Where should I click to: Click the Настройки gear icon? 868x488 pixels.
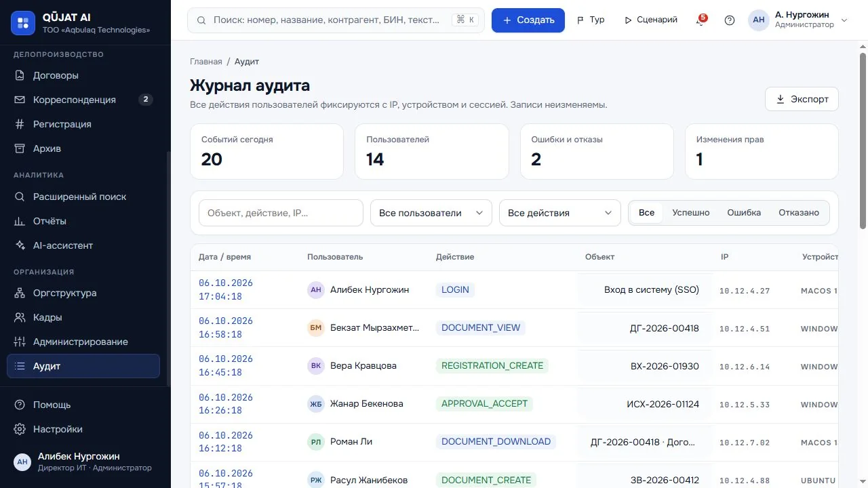20,429
